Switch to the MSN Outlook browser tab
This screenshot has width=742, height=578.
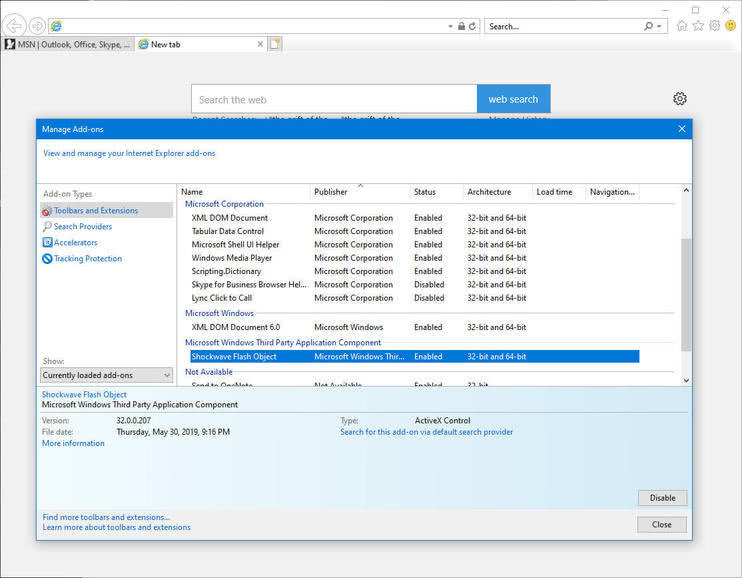click(68, 44)
